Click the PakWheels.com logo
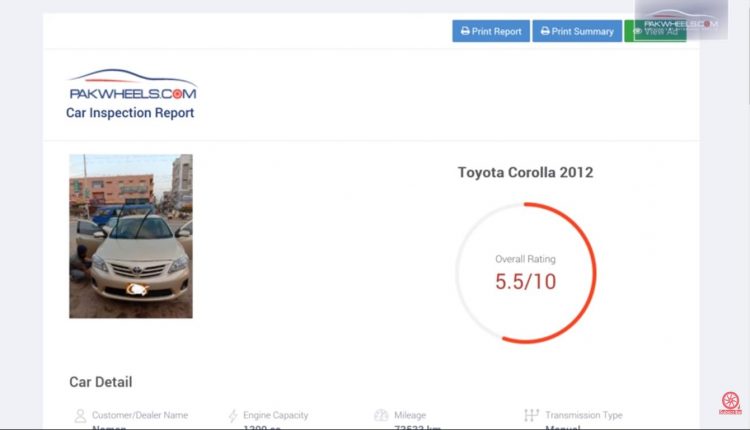750x430 pixels. pos(132,85)
